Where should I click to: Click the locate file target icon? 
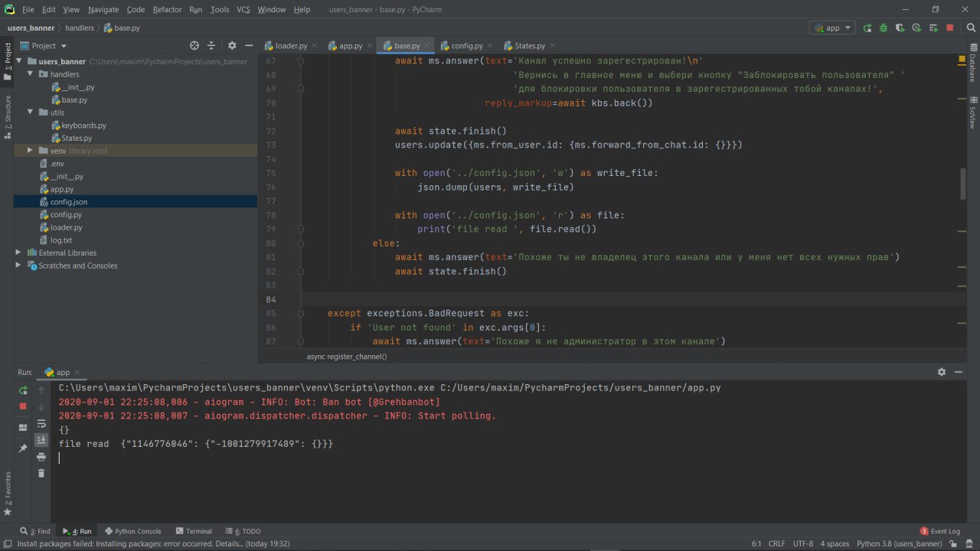[194, 46]
